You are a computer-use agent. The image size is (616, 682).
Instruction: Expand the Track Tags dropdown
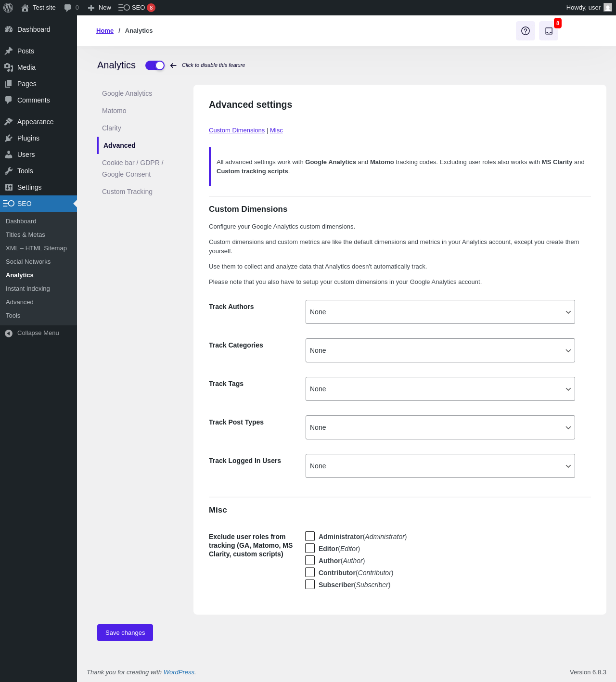[x=440, y=389]
